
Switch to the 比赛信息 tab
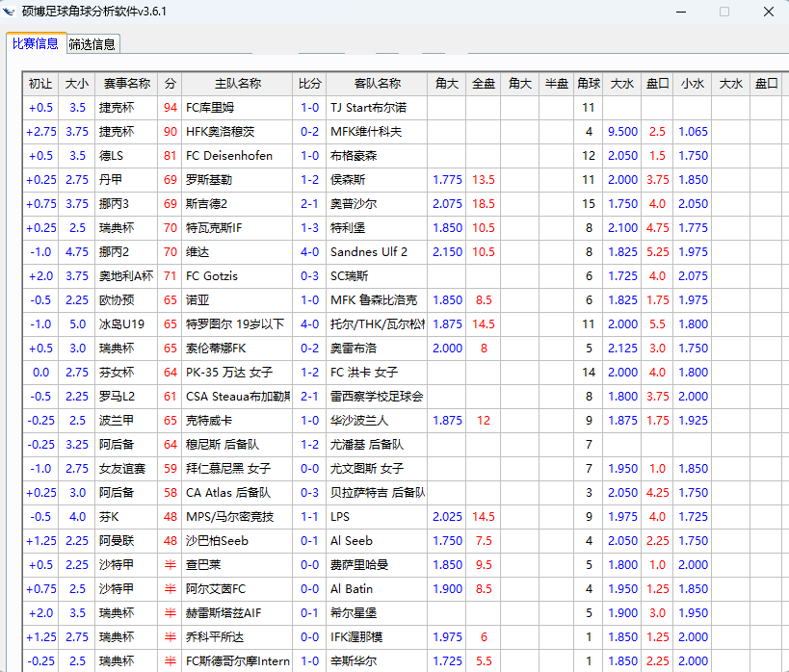(x=36, y=43)
